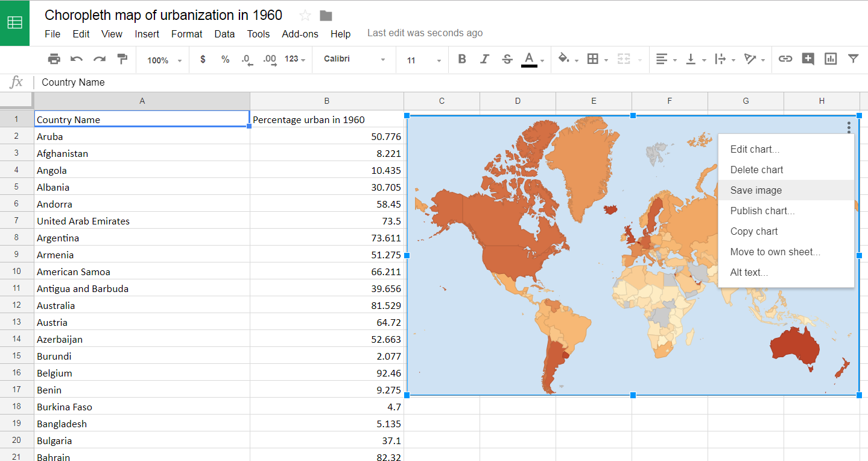This screenshot has width=868, height=461.
Task: Select Copy chart option
Action: [x=786, y=231]
